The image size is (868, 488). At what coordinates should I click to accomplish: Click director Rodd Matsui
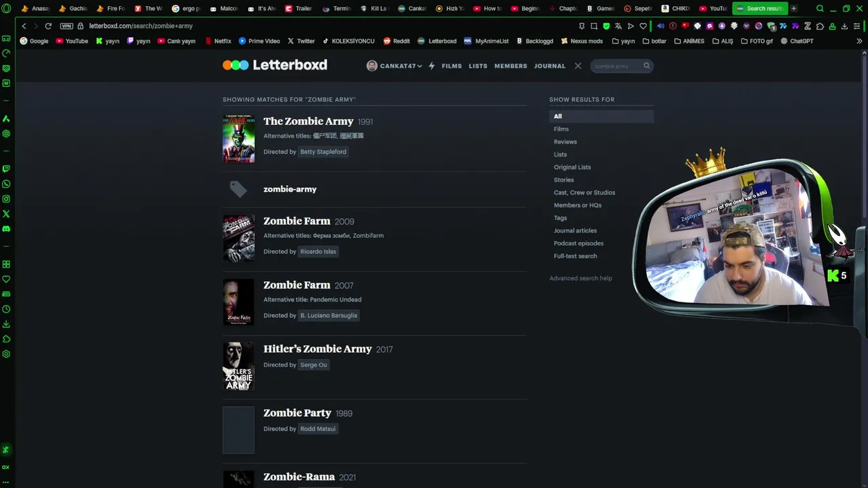[318, 429]
